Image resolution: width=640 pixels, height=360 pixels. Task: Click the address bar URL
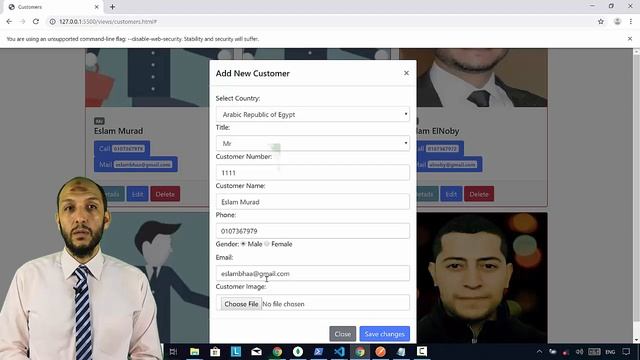(108, 22)
